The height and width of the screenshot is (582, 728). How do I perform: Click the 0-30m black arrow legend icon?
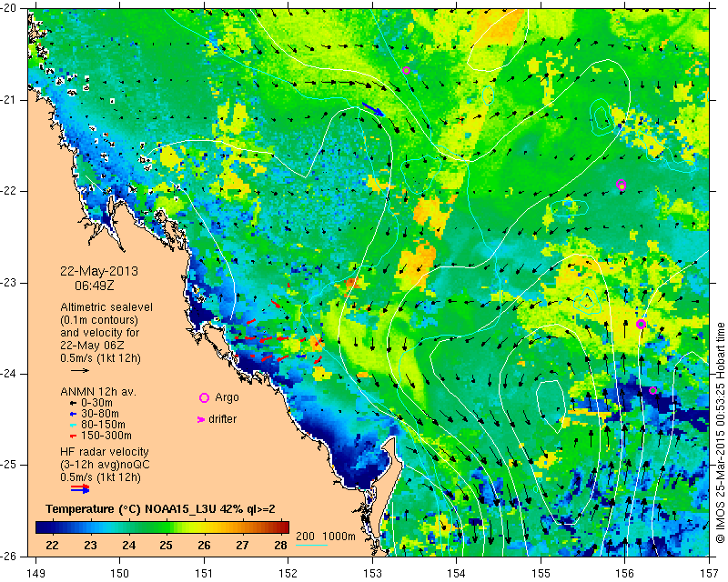(73, 403)
